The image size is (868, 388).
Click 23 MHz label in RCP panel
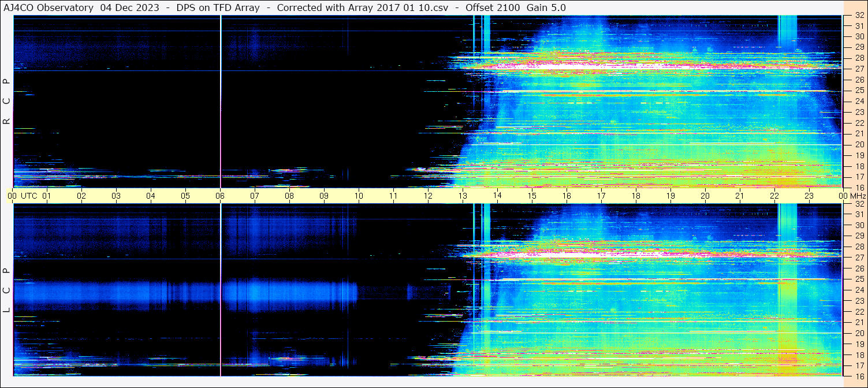pos(859,112)
